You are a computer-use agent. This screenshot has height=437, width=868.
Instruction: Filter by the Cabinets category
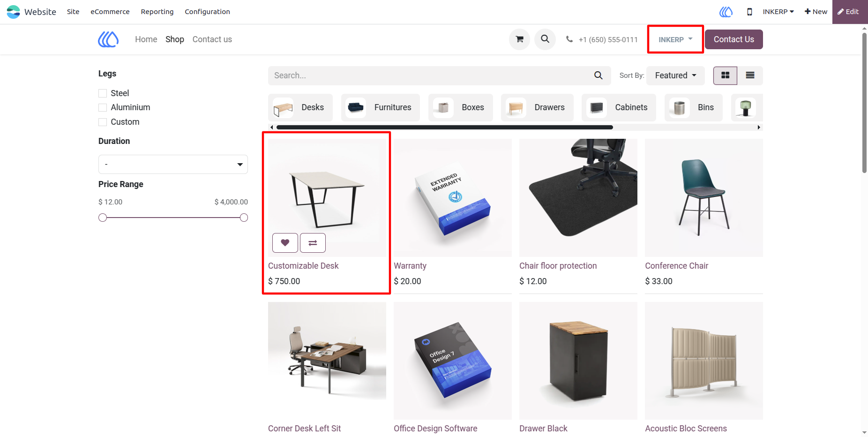[619, 107]
